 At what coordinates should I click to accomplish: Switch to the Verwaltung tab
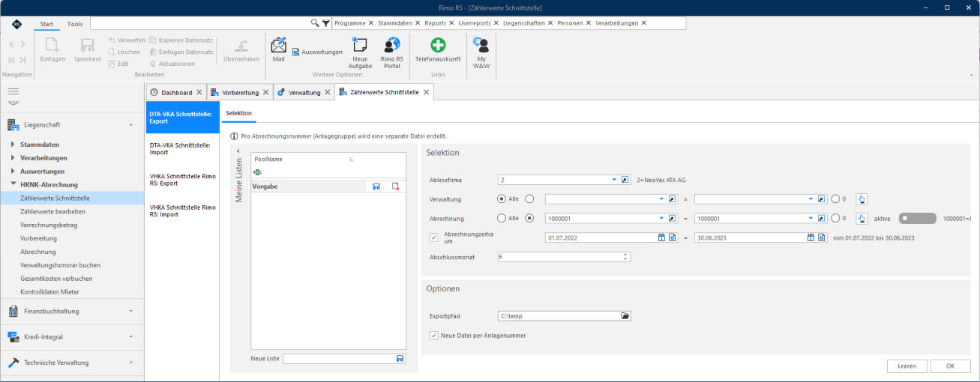pyautogui.click(x=304, y=92)
